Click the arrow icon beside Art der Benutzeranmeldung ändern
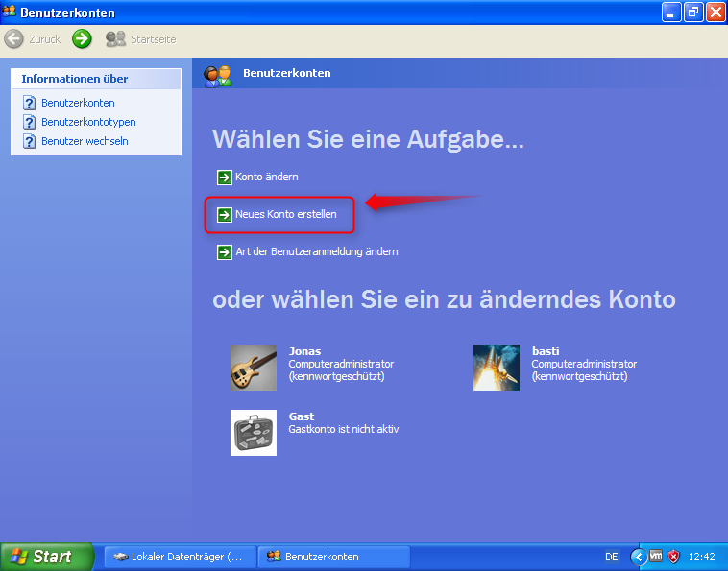The image size is (728, 571). [x=225, y=252]
